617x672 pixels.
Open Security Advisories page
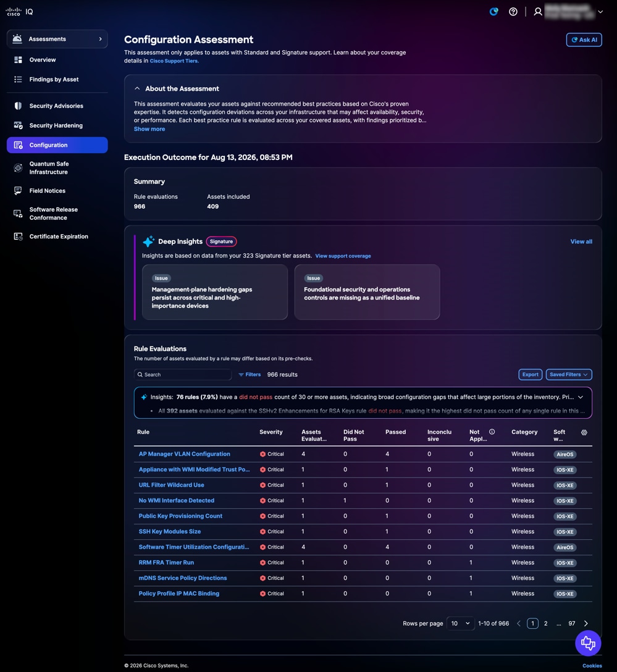tap(56, 106)
